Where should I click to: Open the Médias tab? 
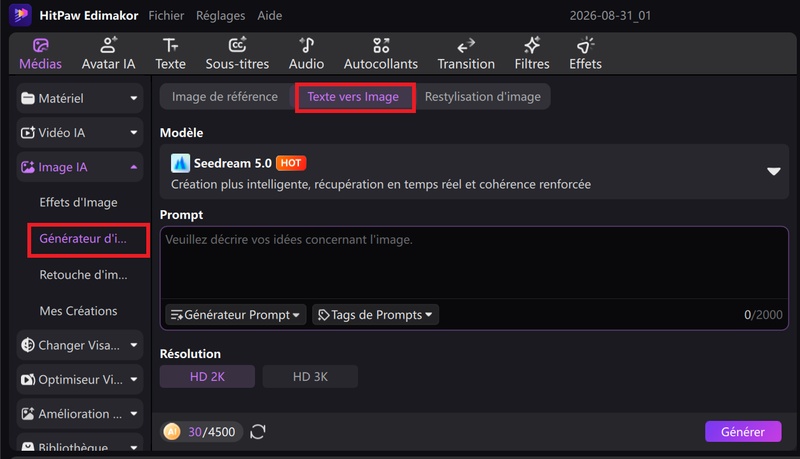(40, 54)
